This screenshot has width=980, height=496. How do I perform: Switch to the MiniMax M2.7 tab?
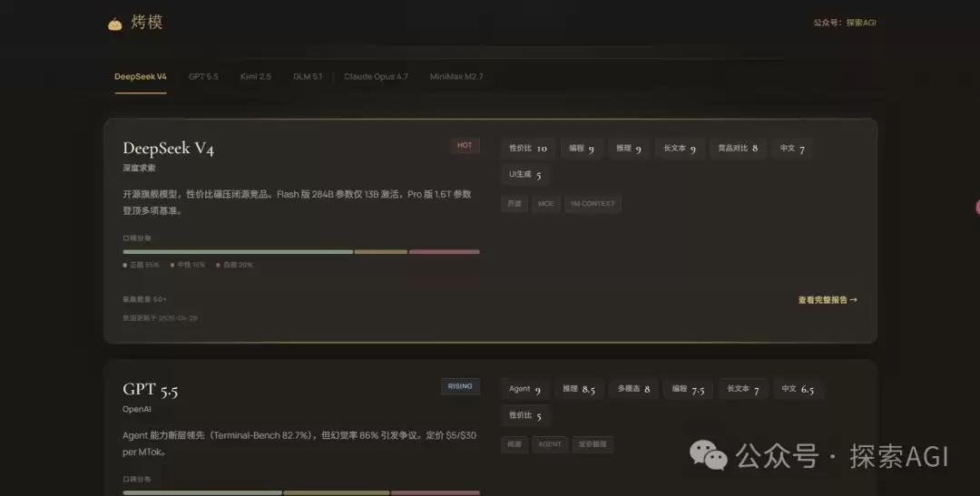point(456,77)
